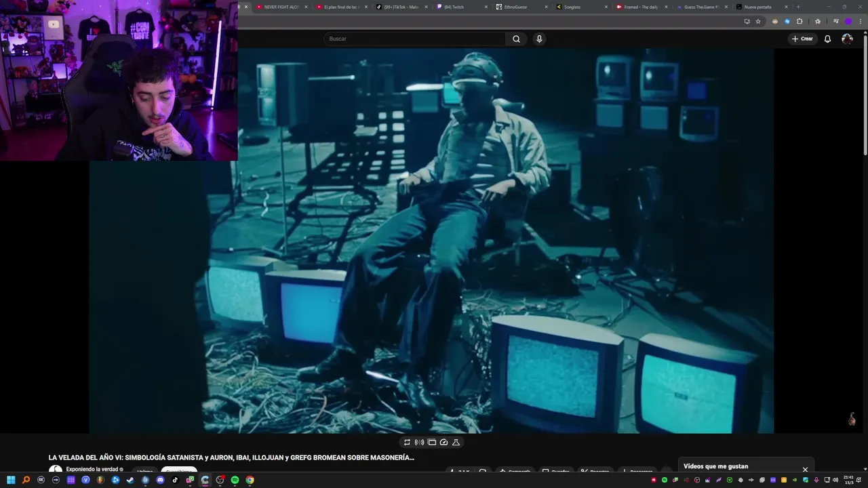Click the video player frame

[431, 241]
